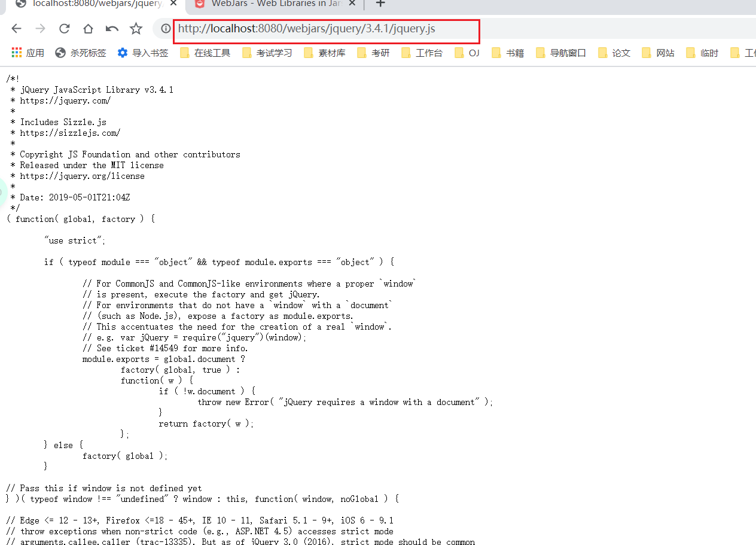Expand the 素材库 bookmark folder
The image size is (756, 545).
(325, 53)
